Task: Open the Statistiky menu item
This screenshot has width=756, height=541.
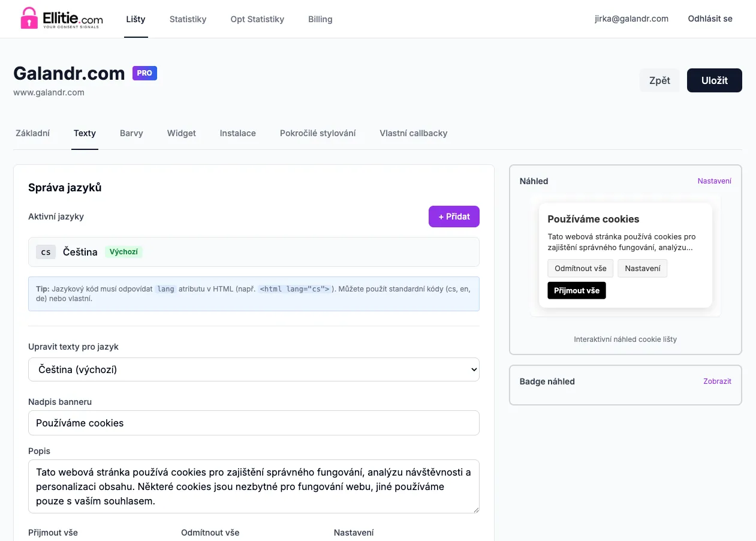Action: (188, 19)
